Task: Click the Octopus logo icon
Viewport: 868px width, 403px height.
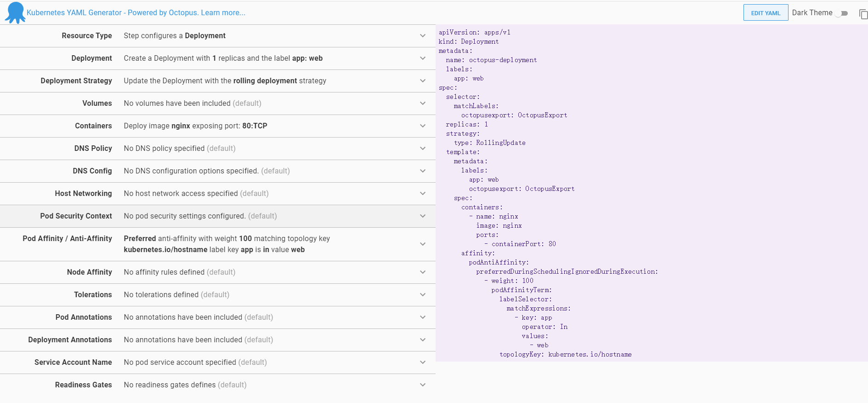Action: 15,12
